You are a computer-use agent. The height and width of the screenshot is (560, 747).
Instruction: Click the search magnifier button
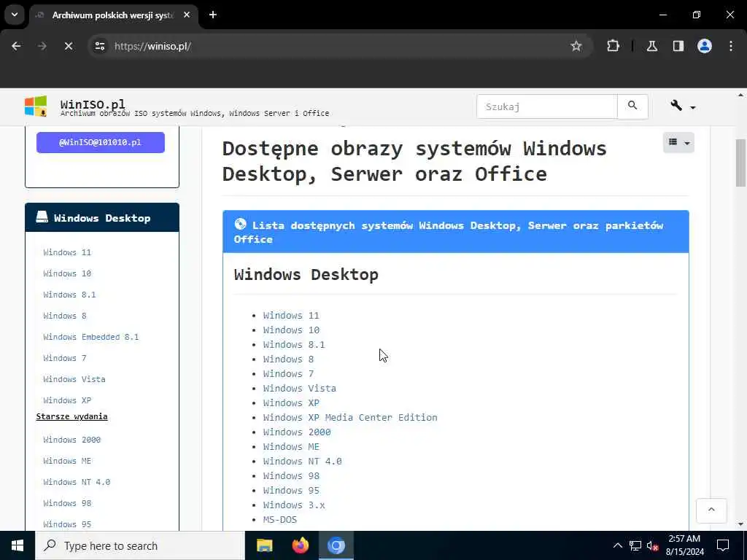pos(632,106)
